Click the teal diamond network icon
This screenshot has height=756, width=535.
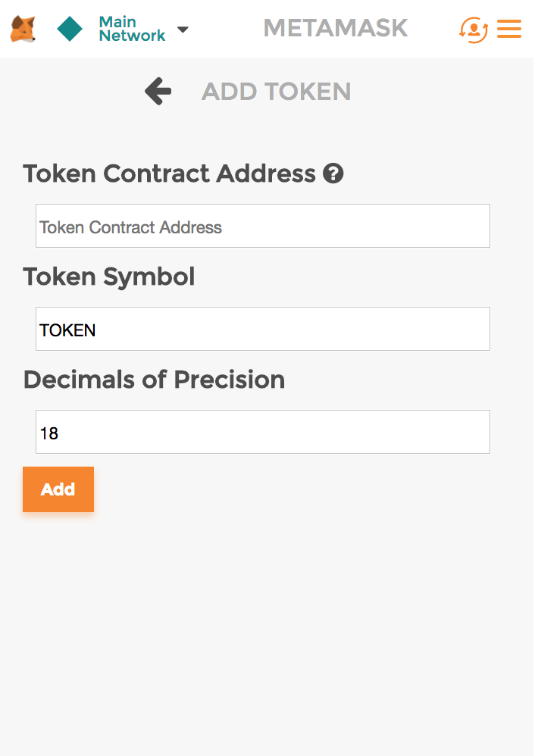click(x=70, y=30)
